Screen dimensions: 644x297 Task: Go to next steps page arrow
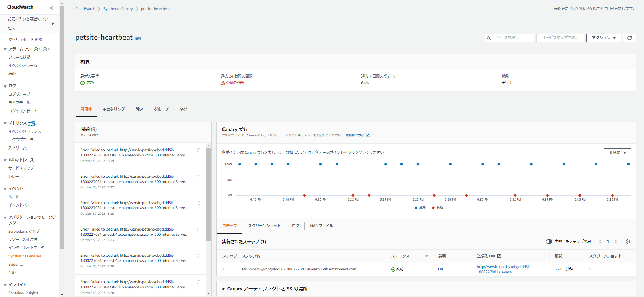pos(616,242)
